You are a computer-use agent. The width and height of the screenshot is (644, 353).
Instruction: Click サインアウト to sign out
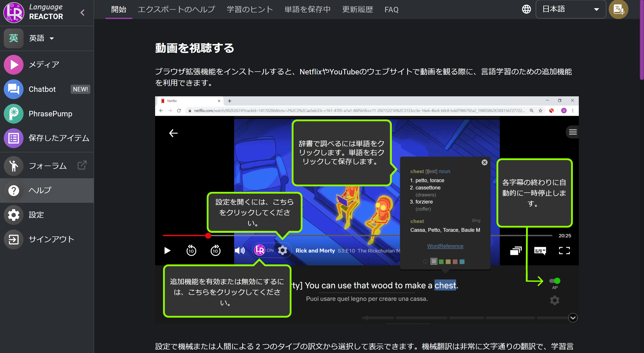[x=47, y=239]
